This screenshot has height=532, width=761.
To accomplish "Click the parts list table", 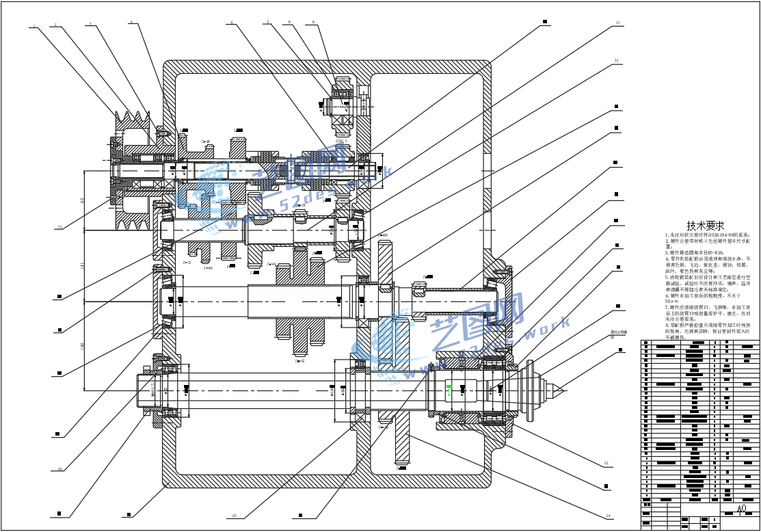I will click(700, 421).
